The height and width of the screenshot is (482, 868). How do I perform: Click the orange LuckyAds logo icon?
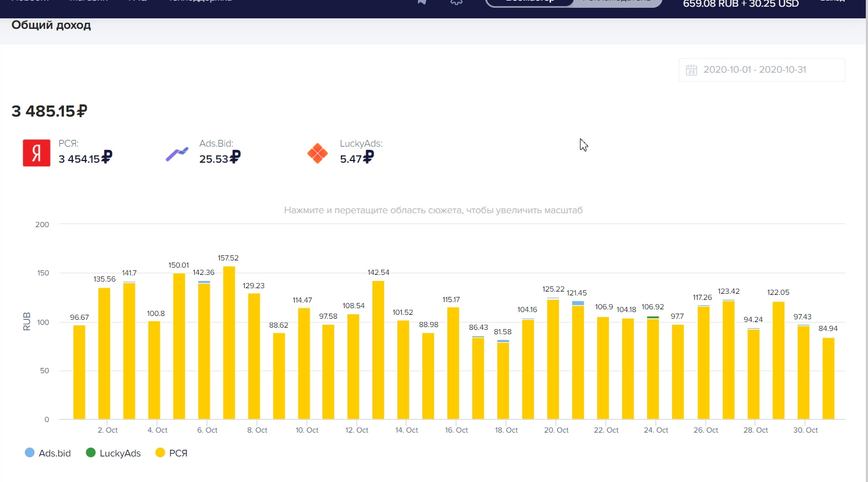(x=317, y=153)
